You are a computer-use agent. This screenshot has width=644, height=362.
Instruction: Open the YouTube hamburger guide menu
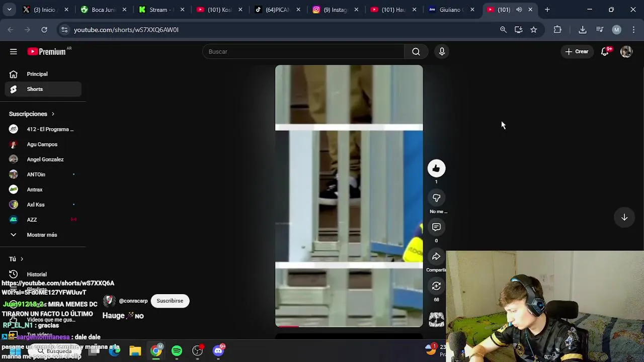(14, 51)
